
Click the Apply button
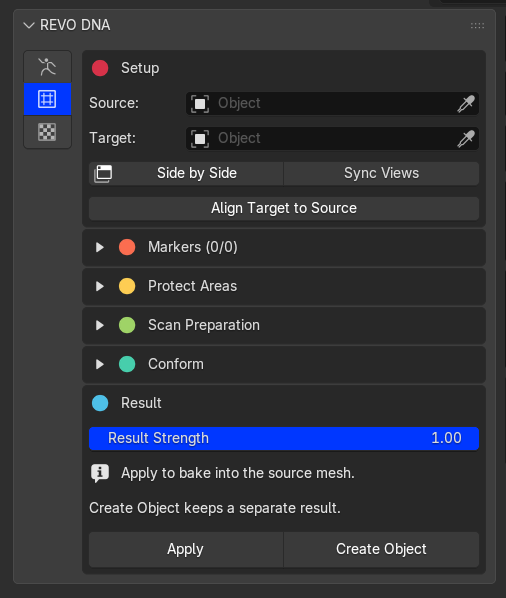(186, 549)
